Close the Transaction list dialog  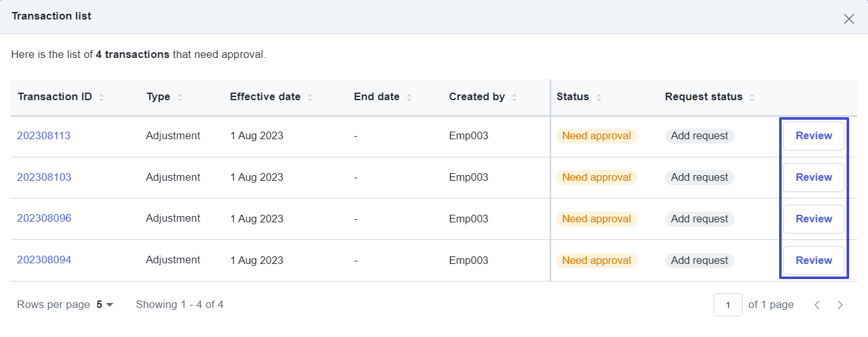(848, 19)
